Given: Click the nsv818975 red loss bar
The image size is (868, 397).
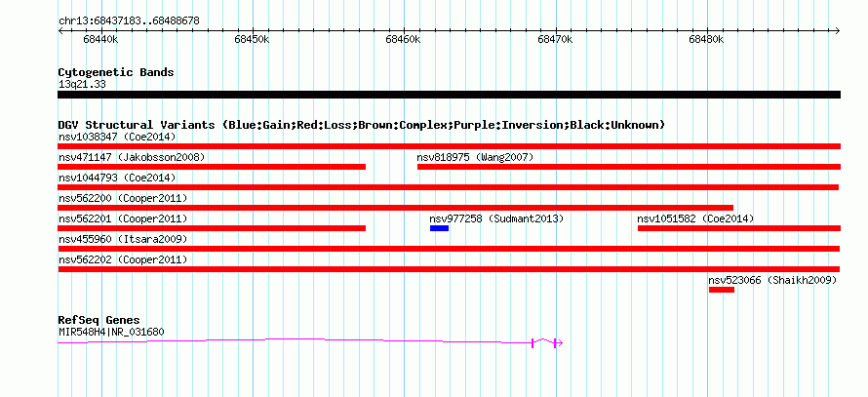Looking at the screenshot, I should pos(629,167).
